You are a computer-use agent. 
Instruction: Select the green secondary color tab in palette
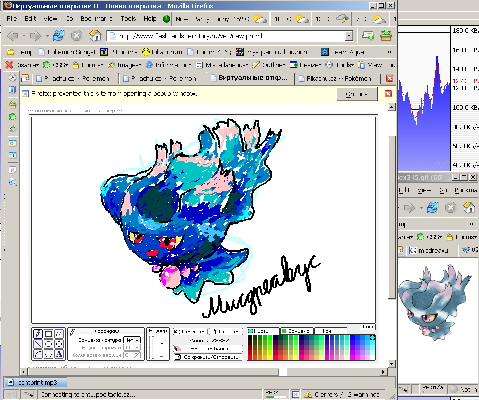(x=296, y=331)
